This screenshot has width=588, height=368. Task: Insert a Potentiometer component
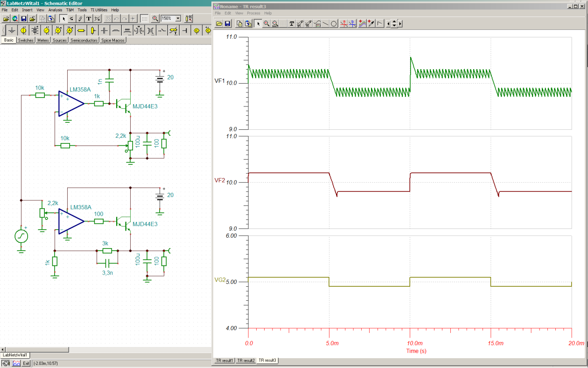pos(93,30)
